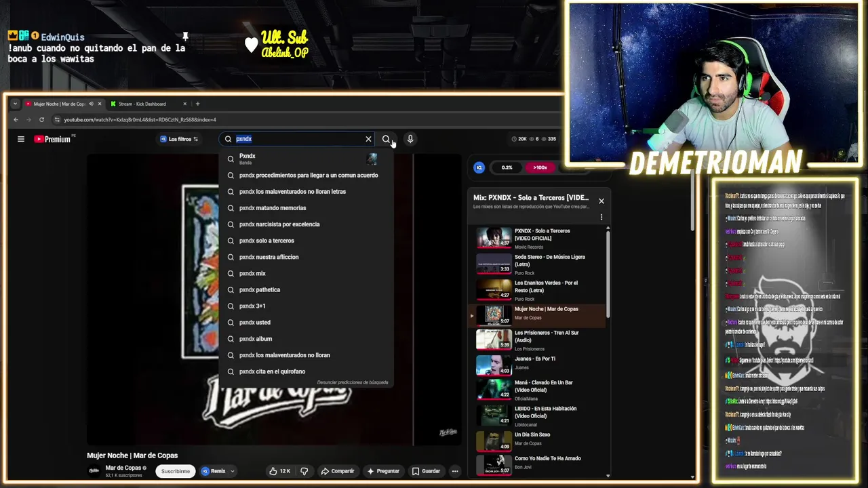Go back in browser history
The image size is (868, 488).
click(16, 119)
